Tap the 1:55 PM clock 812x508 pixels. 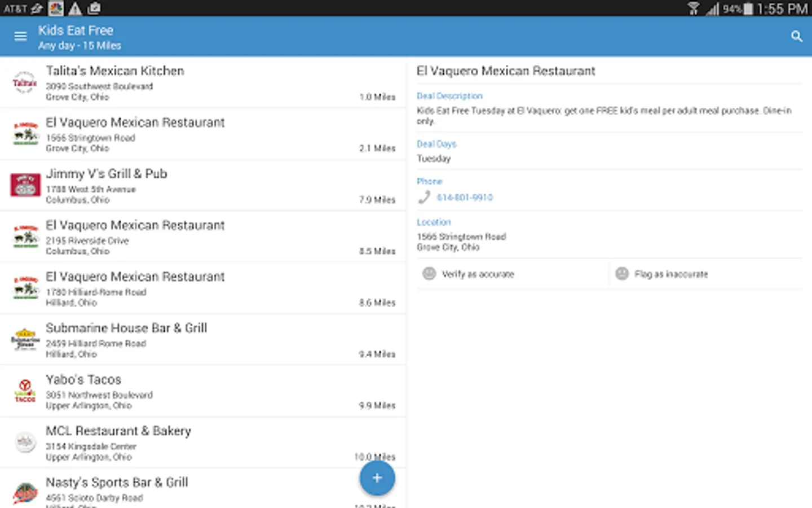(x=782, y=9)
